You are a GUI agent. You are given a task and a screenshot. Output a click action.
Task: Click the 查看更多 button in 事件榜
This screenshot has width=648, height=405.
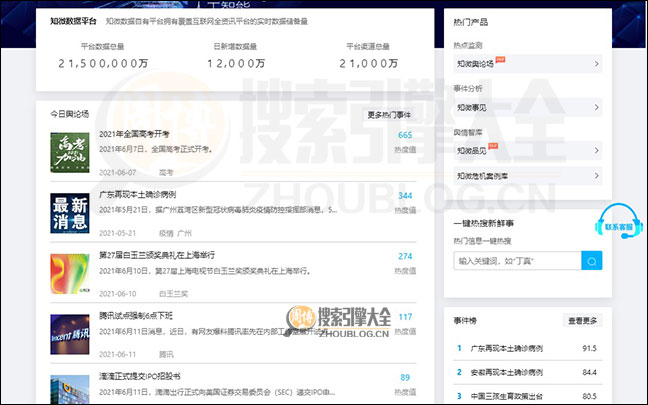click(x=582, y=321)
